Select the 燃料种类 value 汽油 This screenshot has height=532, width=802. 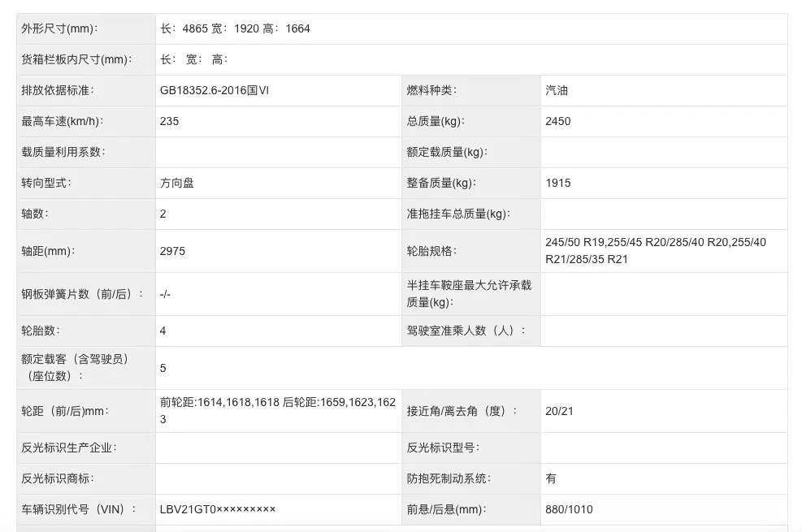click(555, 90)
